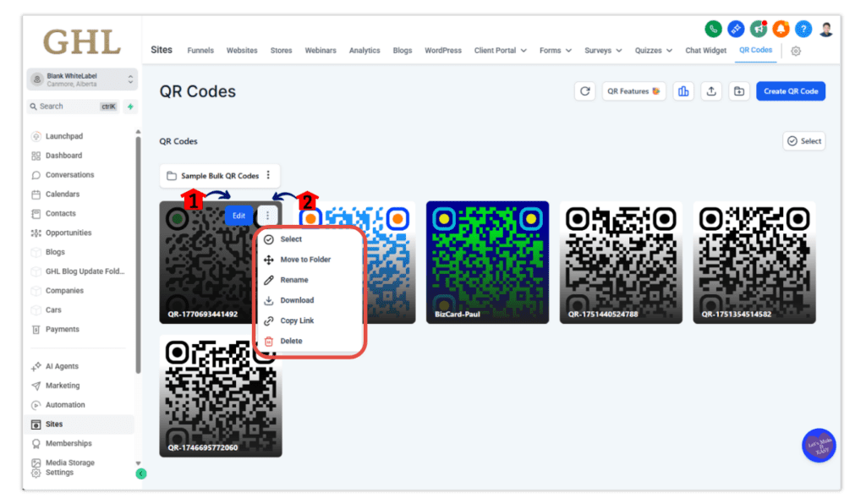Refresh the QR Codes list
Screen dimensions: 866x504
[585, 90]
